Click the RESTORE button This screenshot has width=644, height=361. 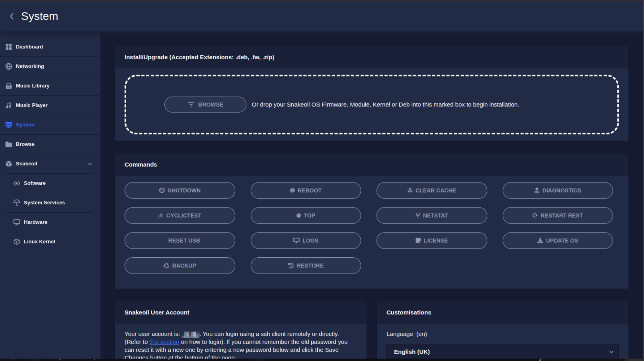pos(306,266)
